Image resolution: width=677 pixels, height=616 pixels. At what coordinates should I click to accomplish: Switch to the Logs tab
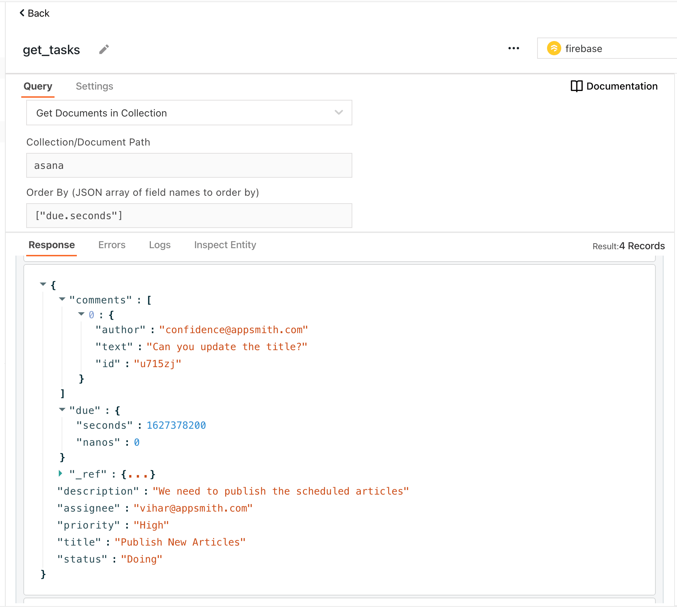(x=160, y=245)
